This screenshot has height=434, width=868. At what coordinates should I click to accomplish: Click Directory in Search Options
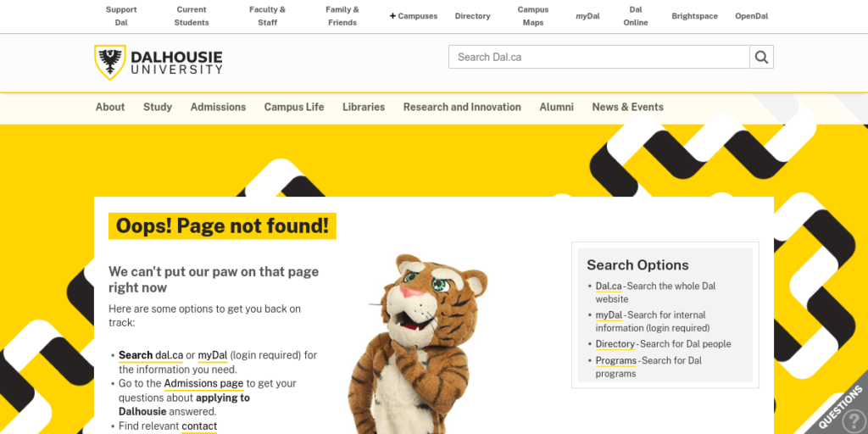tap(615, 344)
